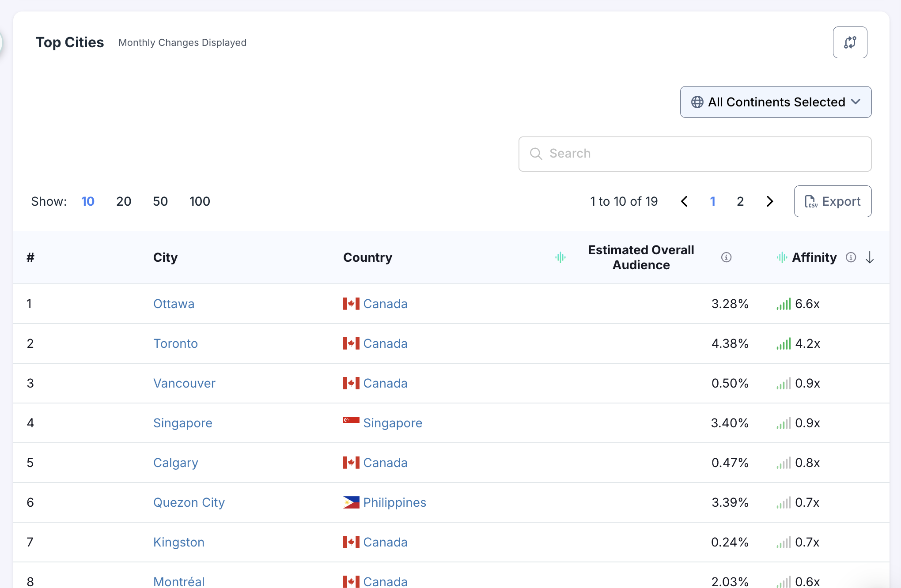Open the Canada link in Toronto row
The image size is (901, 588).
pyautogui.click(x=385, y=343)
